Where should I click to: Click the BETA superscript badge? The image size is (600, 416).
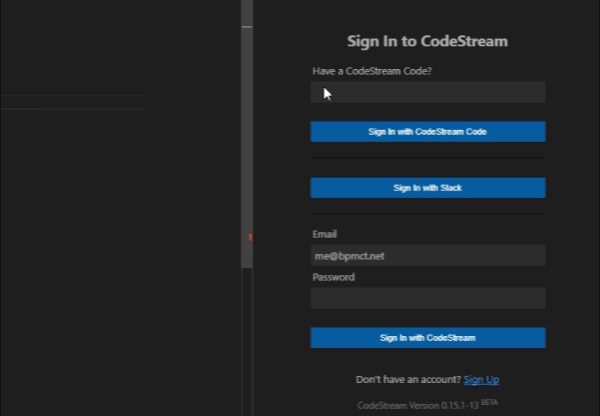pyautogui.click(x=489, y=402)
